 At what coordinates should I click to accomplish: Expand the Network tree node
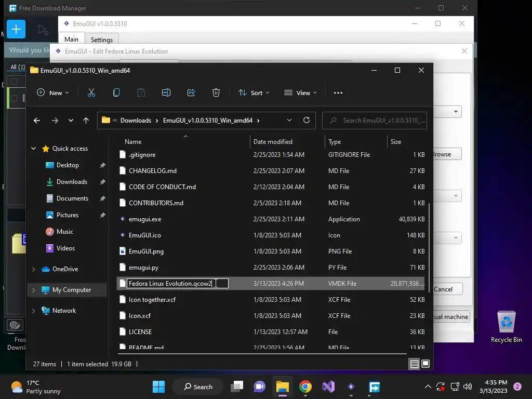34,311
